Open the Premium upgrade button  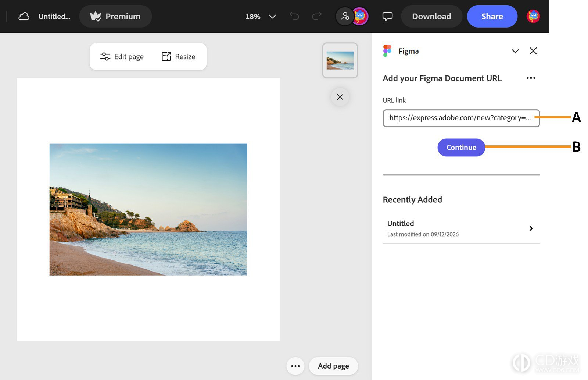tap(115, 17)
